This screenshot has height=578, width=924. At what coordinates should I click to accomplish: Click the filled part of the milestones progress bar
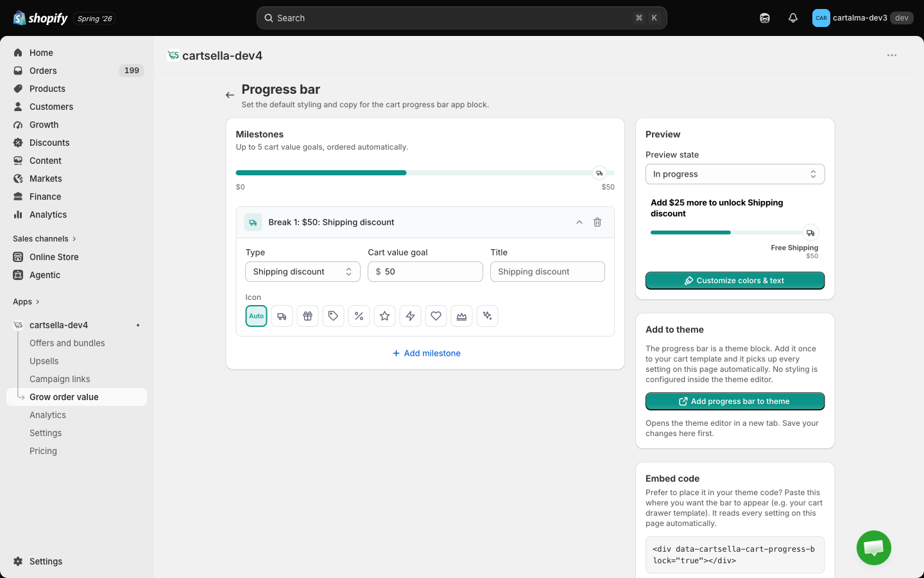click(321, 173)
